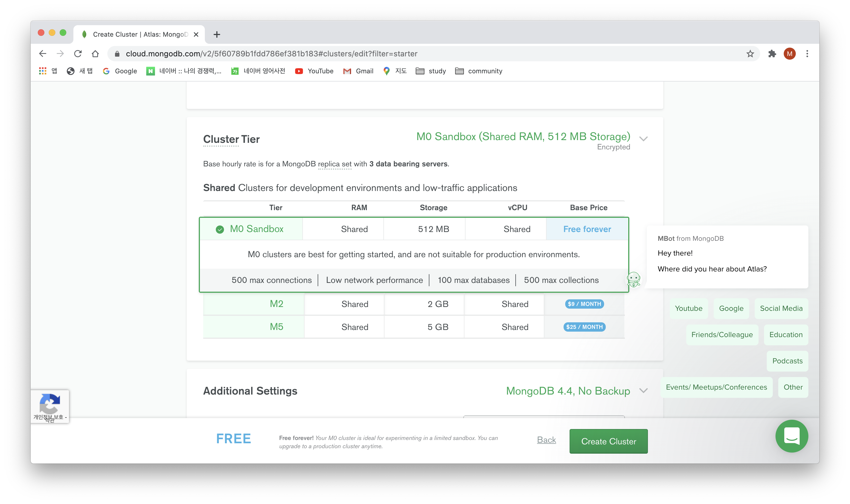Bookmark this page with the star icon

tap(750, 54)
